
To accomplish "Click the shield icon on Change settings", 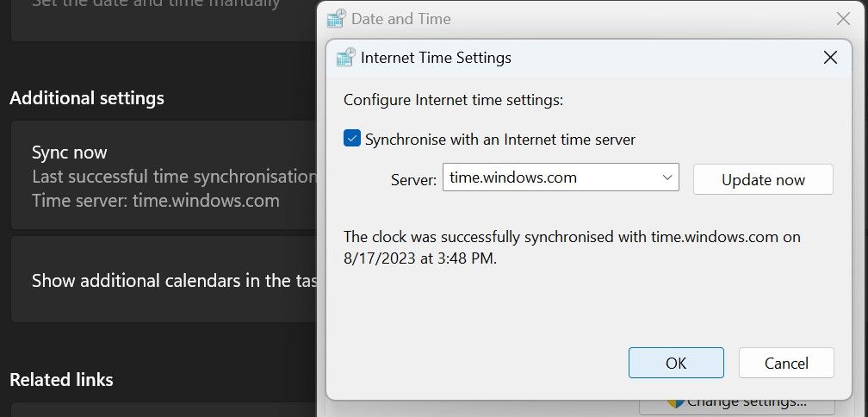I will coord(674,402).
